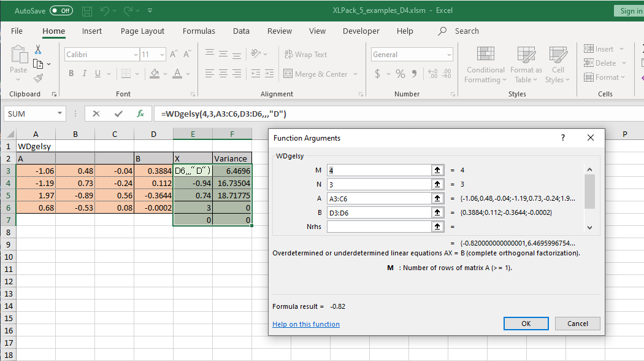Click the Save disk icon

87,11
